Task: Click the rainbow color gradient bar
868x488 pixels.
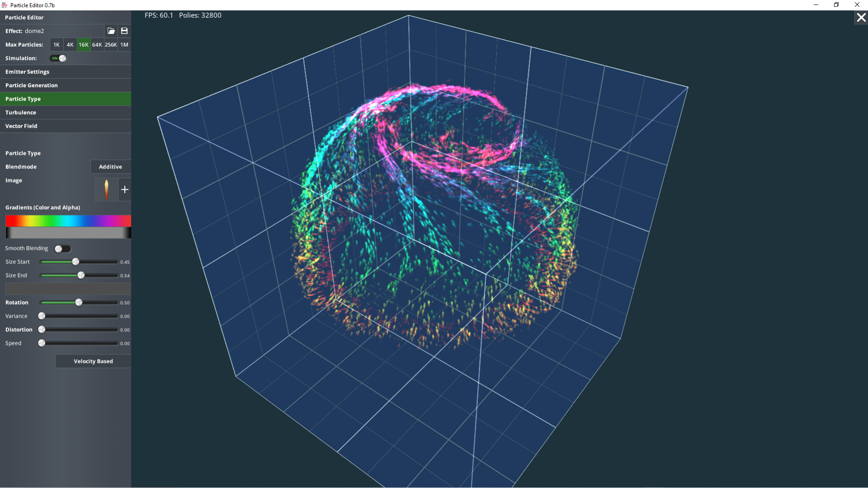Action: click(68, 221)
